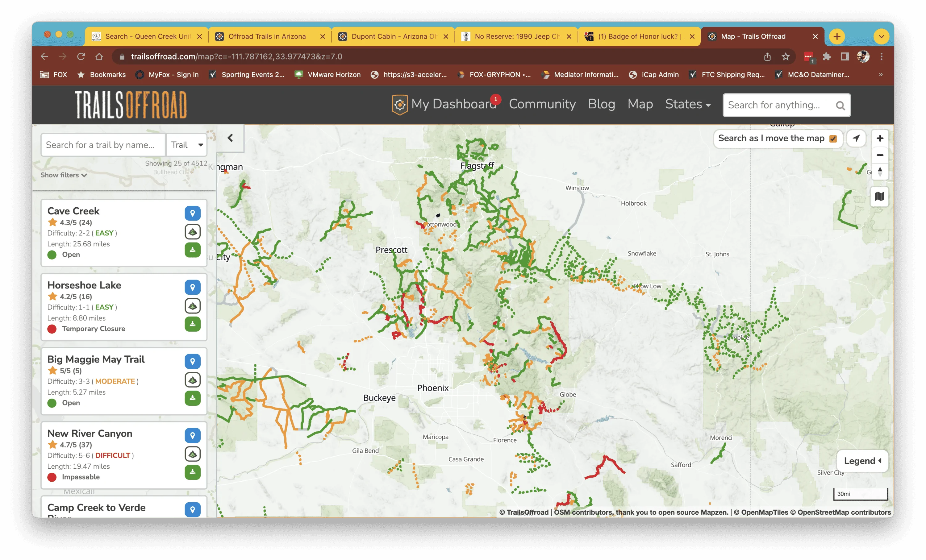Click the Camp Creek to Verde pin icon
The width and height of the screenshot is (926, 560).
pyautogui.click(x=192, y=509)
